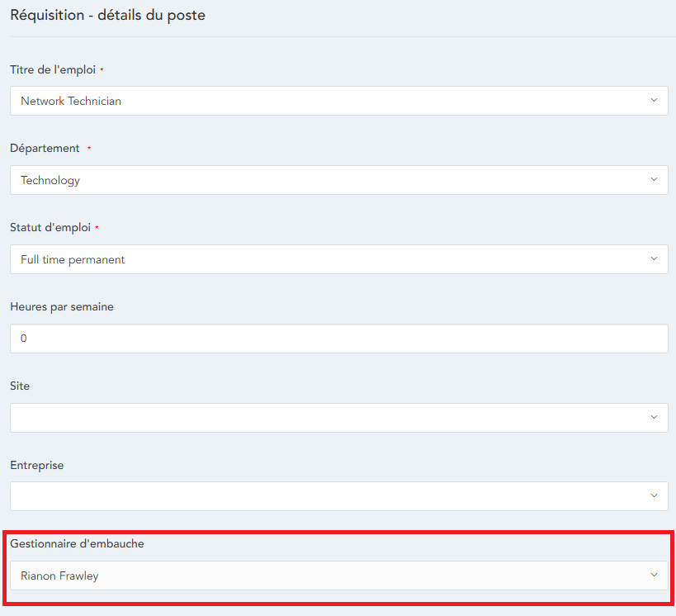The height and width of the screenshot is (616, 676).
Task: Select the 'Rianon Frawley' hiring manager dropdown
Action: (x=330, y=576)
